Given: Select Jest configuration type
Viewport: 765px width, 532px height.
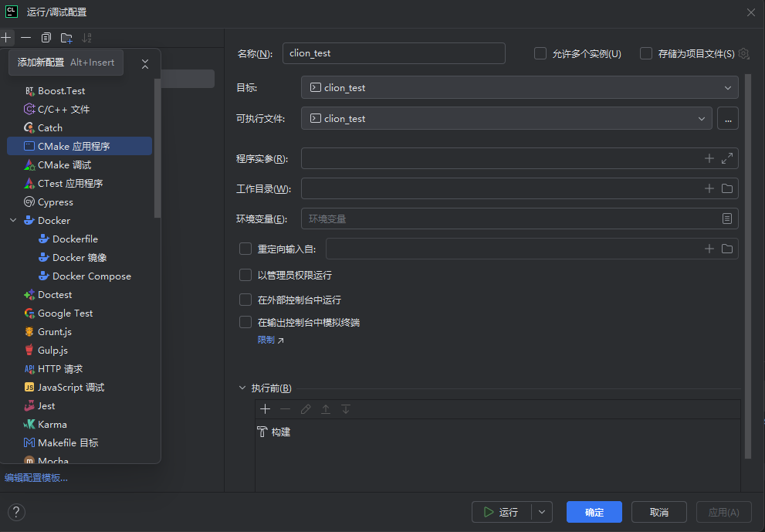Looking at the screenshot, I should (80, 406).
